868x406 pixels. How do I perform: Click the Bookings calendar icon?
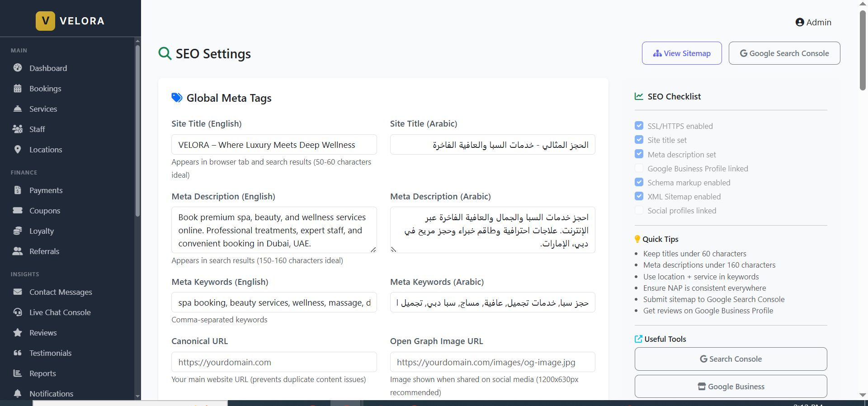18,89
